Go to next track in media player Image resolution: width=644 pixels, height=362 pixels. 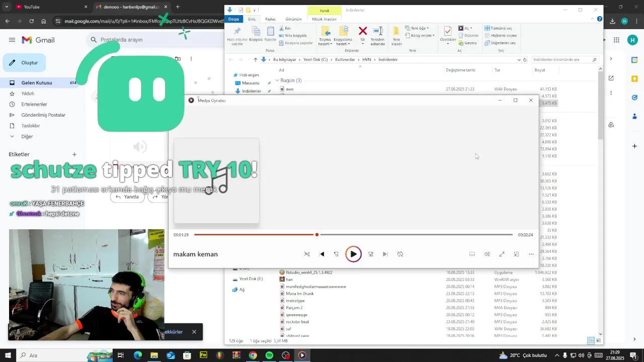[x=385, y=254]
